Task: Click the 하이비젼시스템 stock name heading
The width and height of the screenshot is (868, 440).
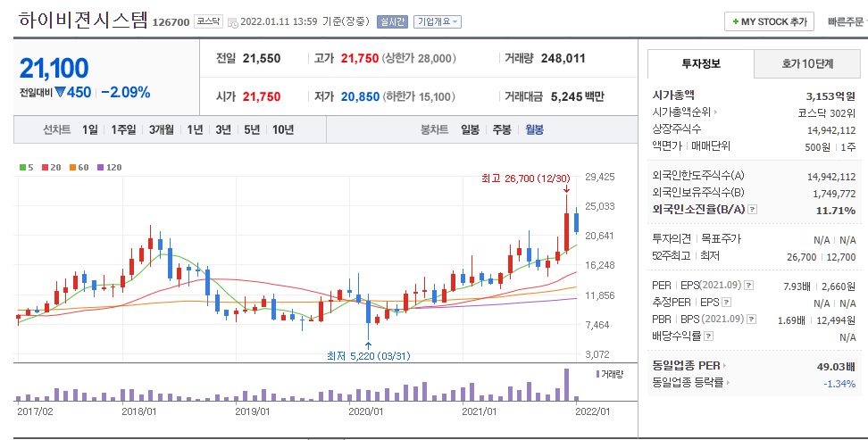Action: coord(84,20)
